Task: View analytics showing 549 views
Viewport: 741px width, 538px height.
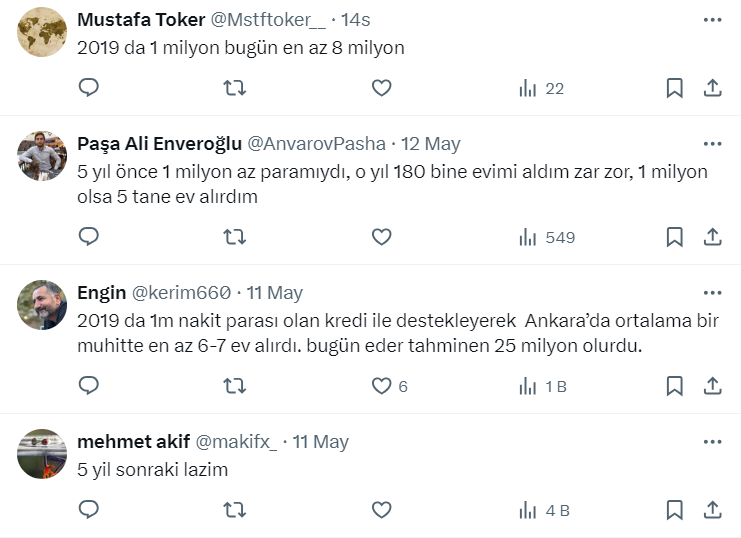Action: click(x=547, y=237)
